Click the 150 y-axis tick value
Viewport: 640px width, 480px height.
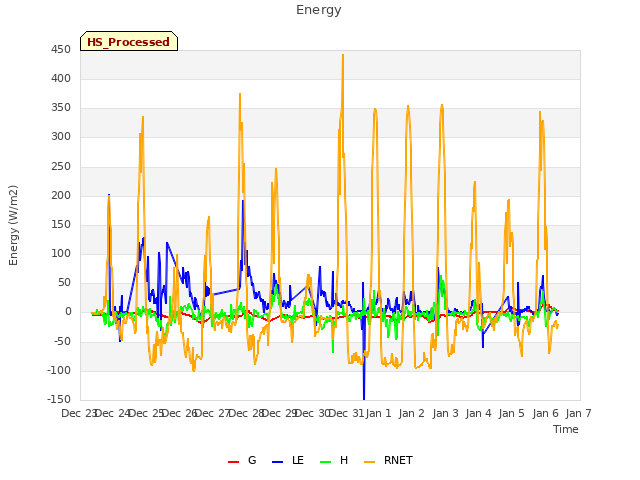point(61,224)
